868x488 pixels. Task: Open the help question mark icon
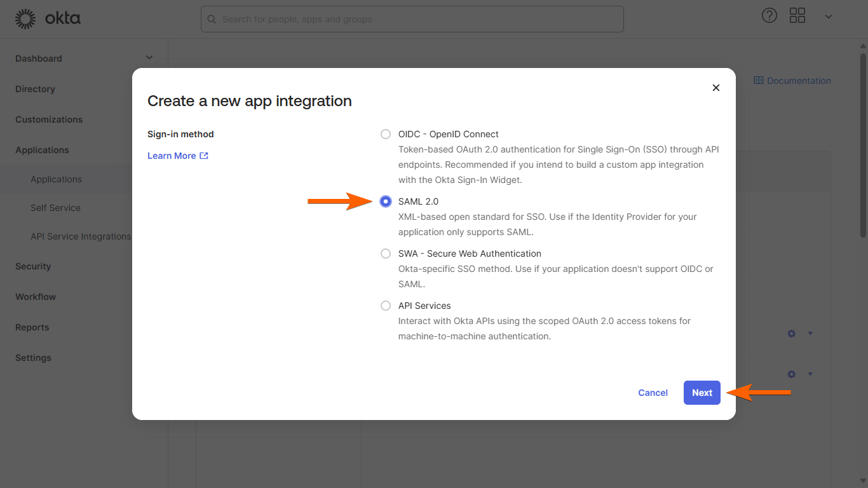point(770,16)
